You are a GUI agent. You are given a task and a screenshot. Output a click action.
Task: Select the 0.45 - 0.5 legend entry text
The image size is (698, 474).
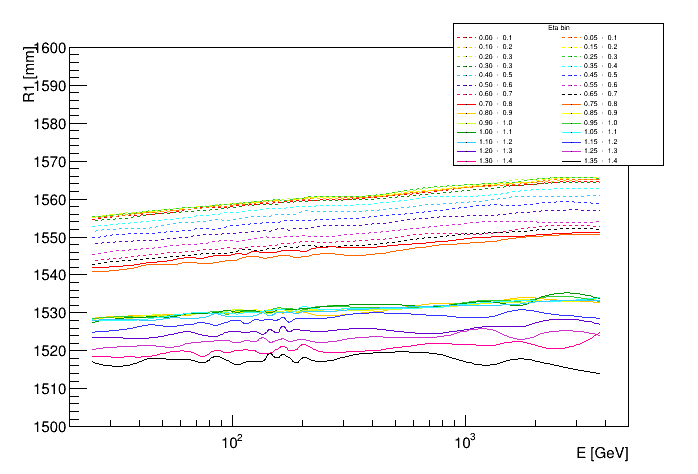click(x=600, y=75)
